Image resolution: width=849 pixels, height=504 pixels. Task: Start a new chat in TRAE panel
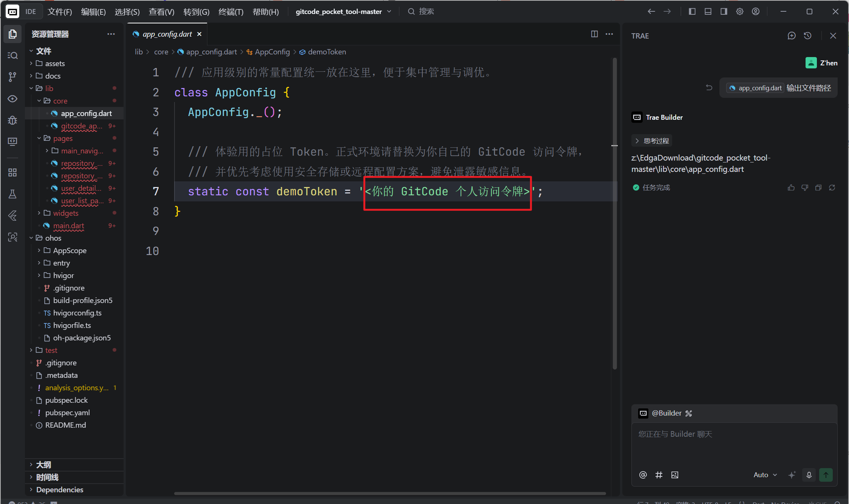(792, 36)
